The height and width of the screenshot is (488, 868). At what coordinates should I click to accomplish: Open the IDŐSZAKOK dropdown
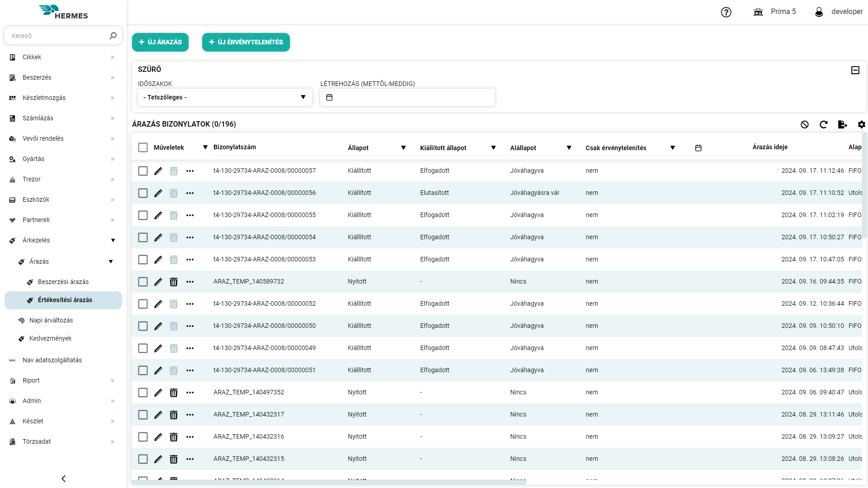(224, 97)
